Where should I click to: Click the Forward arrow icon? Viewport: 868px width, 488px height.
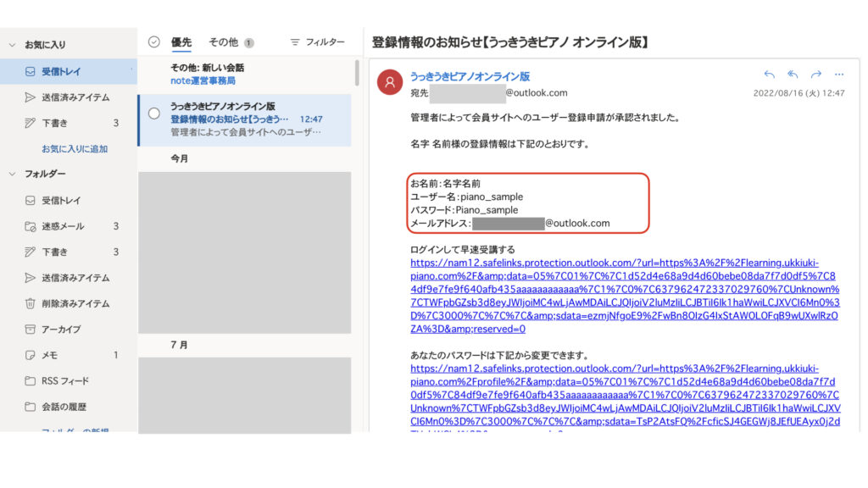click(816, 75)
